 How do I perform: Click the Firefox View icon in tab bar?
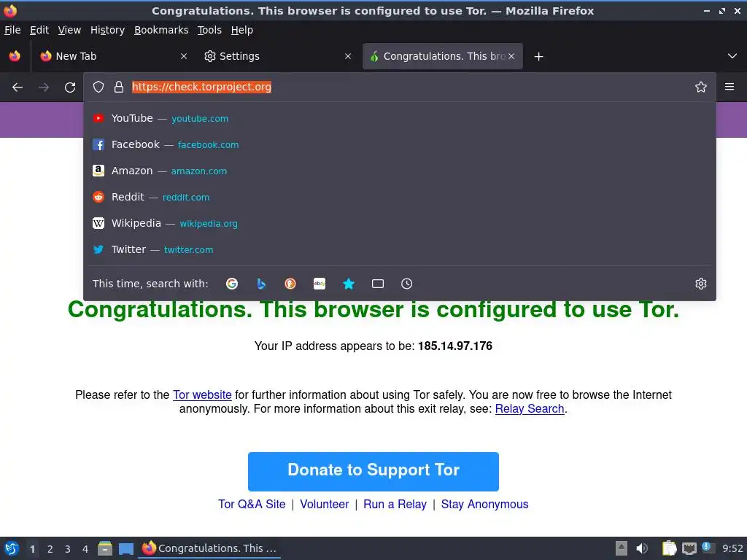[x=15, y=56]
